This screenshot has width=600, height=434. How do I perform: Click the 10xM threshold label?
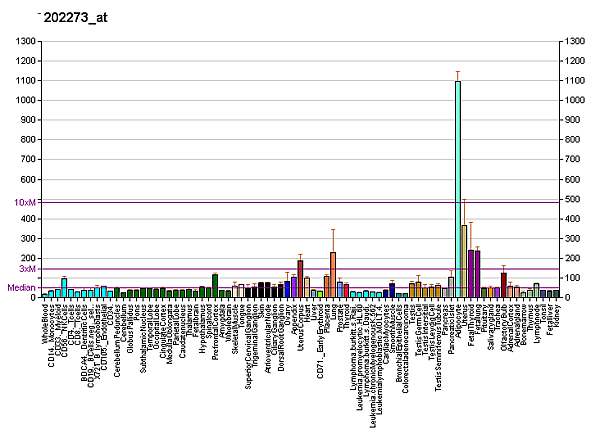pyautogui.click(x=24, y=203)
